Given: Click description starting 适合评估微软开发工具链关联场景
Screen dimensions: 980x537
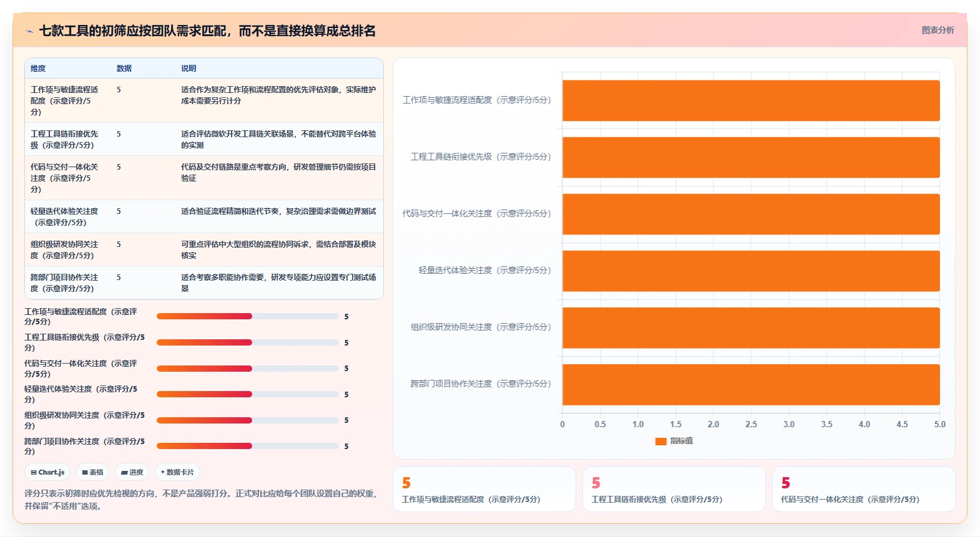Looking at the screenshot, I should pos(278,140).
